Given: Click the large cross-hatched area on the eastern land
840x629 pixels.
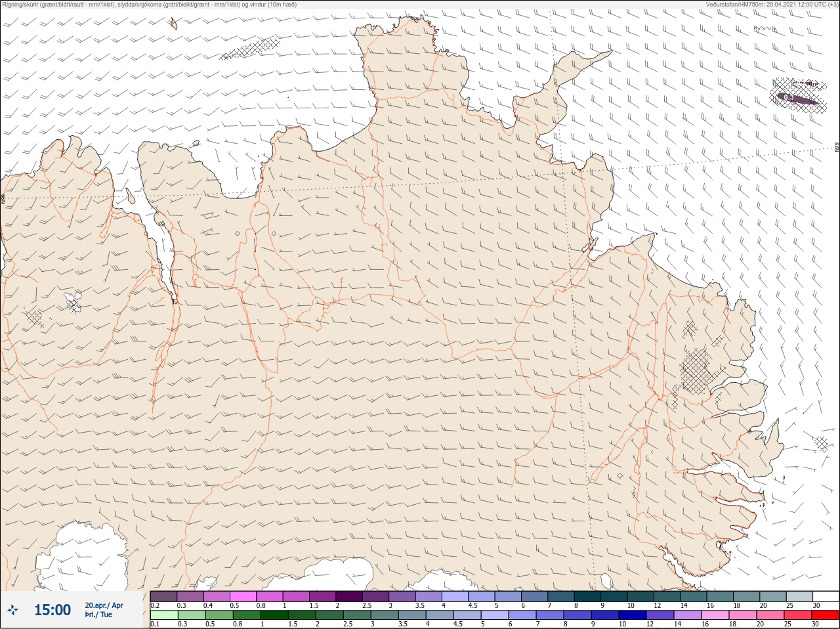Looking at the screenshot, I should (x=696, y=371).
